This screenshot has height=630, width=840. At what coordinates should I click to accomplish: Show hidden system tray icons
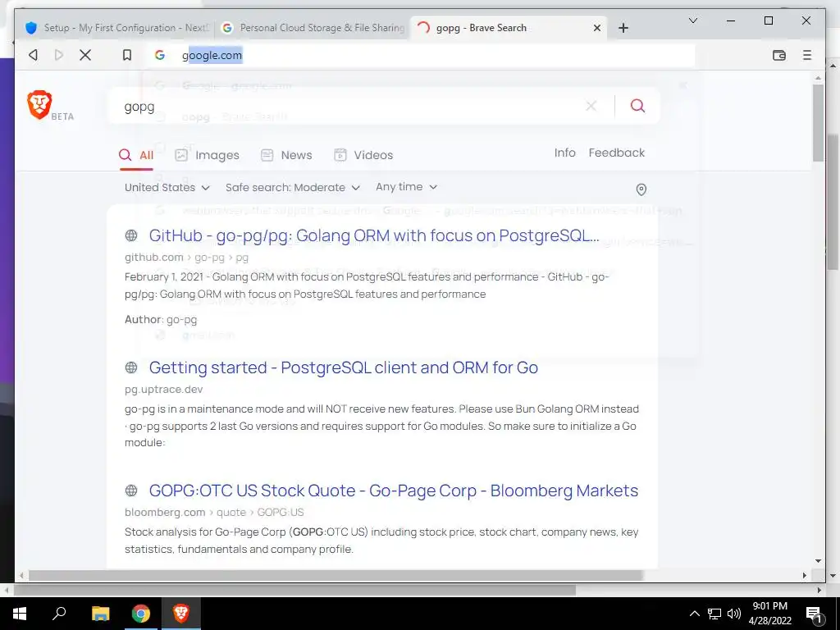tap(694, 614)
